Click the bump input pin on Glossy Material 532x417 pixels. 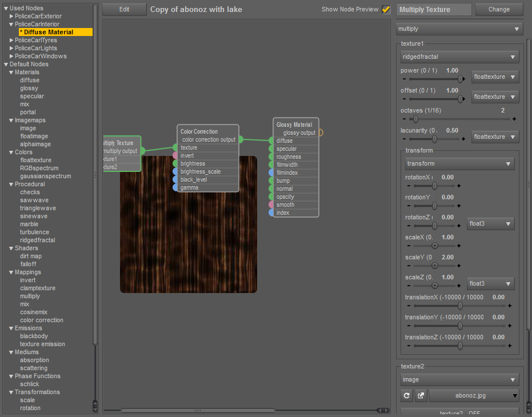(271, 181)
